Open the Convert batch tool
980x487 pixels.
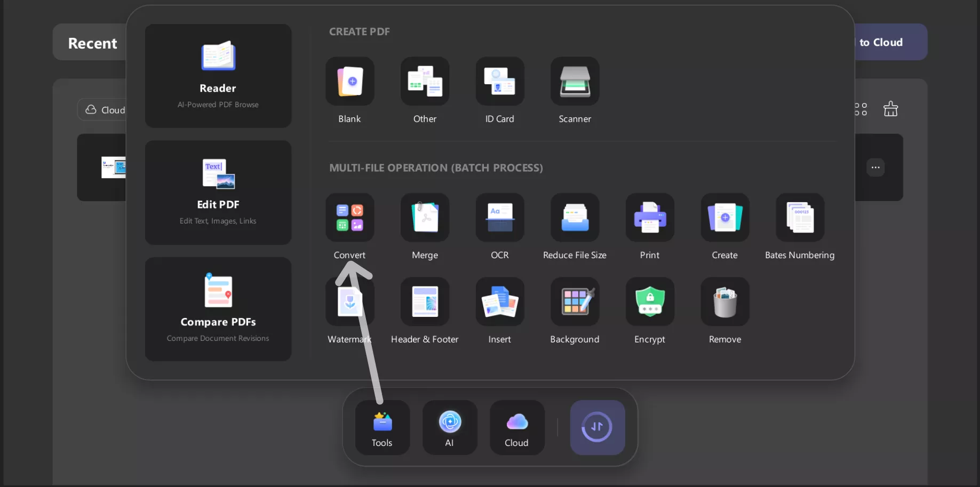[349, 218]
